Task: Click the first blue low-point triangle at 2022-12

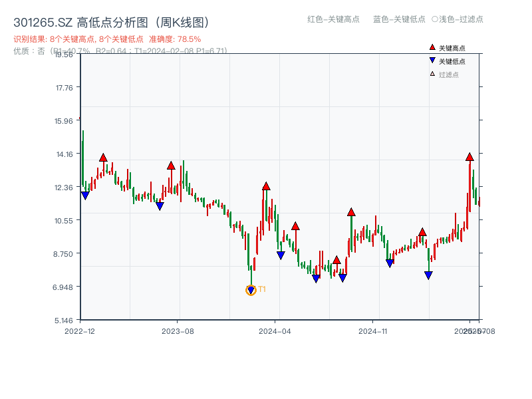Action: pos(85,196)
